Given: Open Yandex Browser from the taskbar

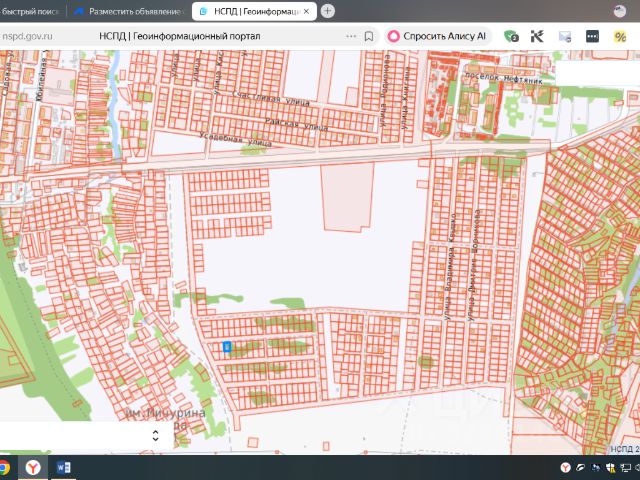Looking at the screenshot, I should click(x=33, y=468).
